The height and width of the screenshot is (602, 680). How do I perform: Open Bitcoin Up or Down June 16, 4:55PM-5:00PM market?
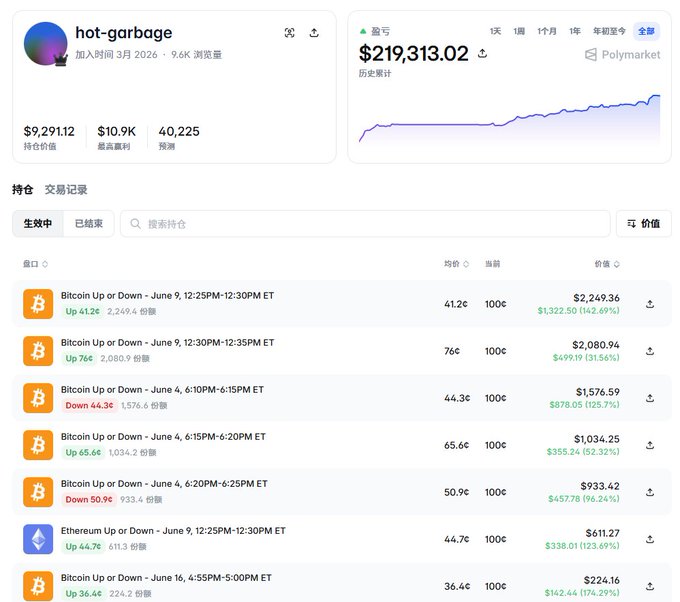(166, 578)
